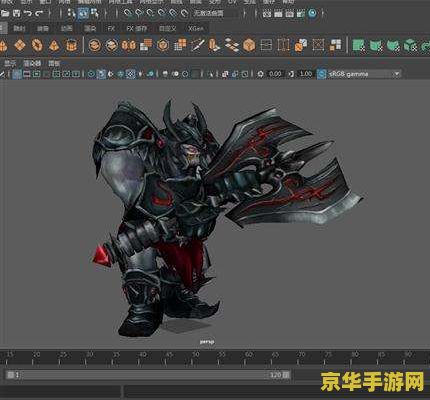430x400 pixels.
Task: Click the Mirror geometry shelf icon
Action: 129,45
